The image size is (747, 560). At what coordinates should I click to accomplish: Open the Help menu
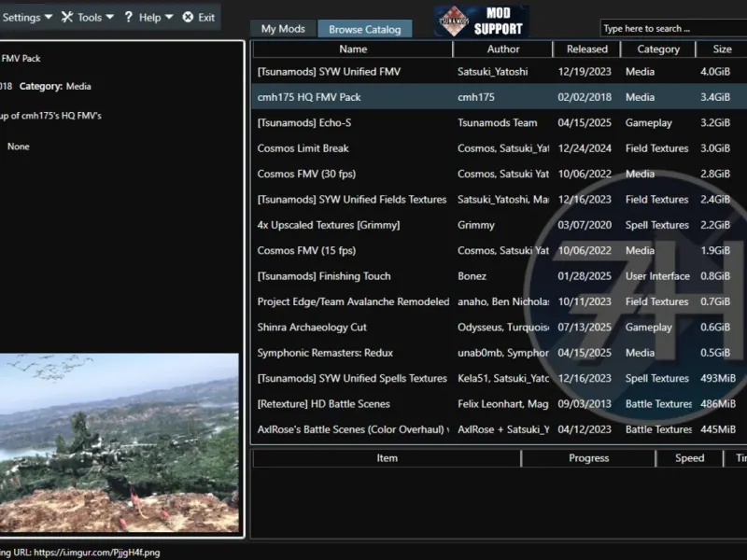(x=148, y=18)
